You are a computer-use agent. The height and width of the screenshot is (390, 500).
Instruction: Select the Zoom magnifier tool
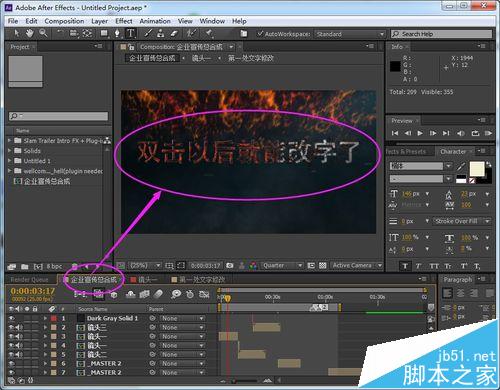pyautogui.click(x=43, y=33)
